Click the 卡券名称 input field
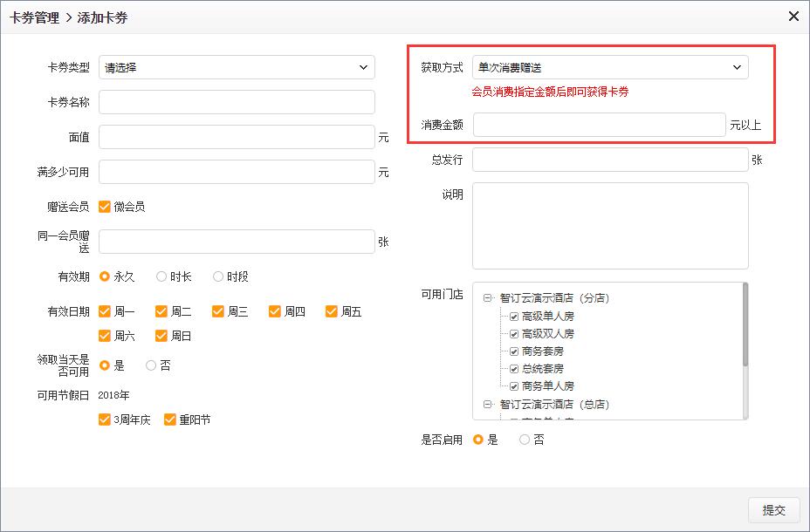This screenshot has height=532, width=810. click(237, 102)
